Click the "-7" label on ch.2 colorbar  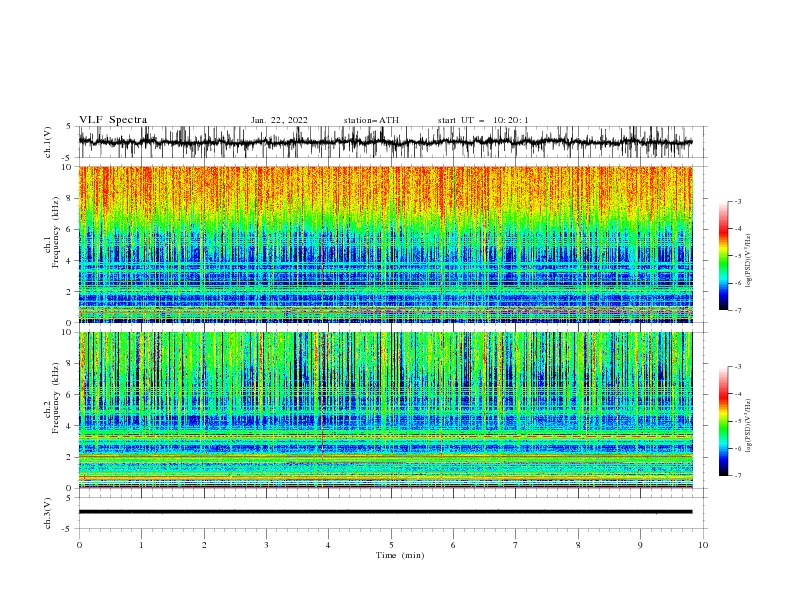[x=738, y=476]
